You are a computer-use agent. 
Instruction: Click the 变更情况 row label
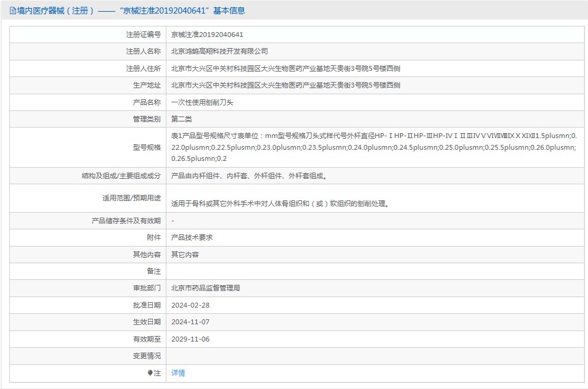[147, 356]
